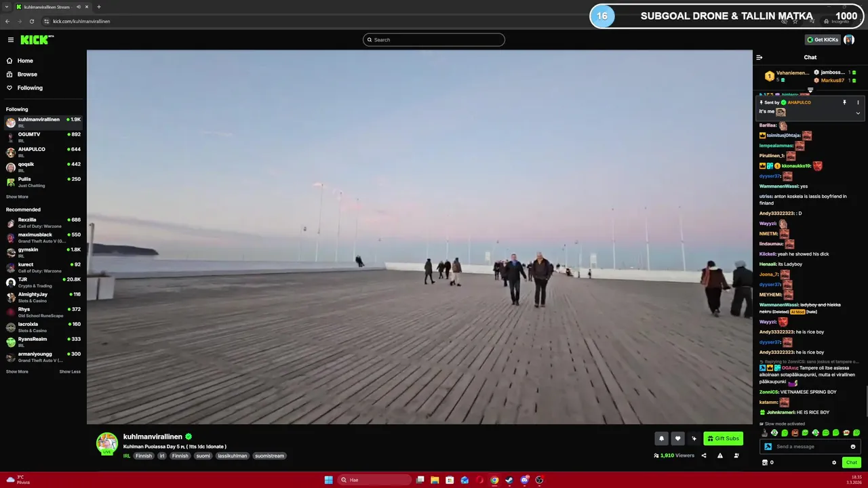
Task: Open the hamburger sidebar menu
Action: click(10, 40)
